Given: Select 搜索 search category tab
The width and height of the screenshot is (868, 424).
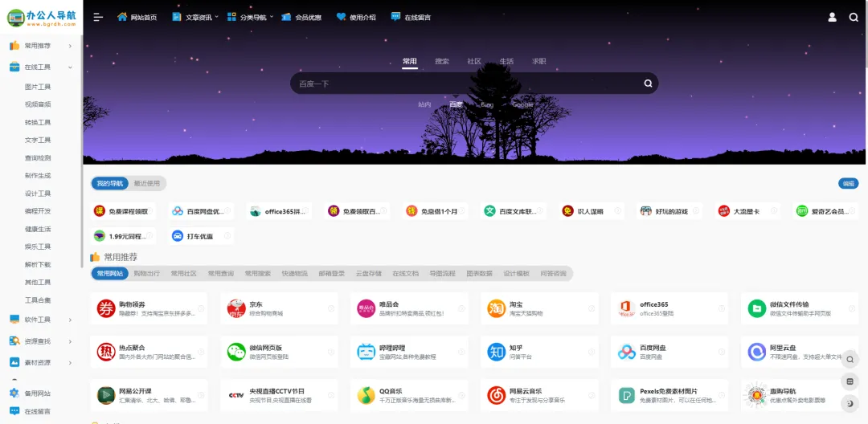Looking at the screenshot, I should point(442,61).
